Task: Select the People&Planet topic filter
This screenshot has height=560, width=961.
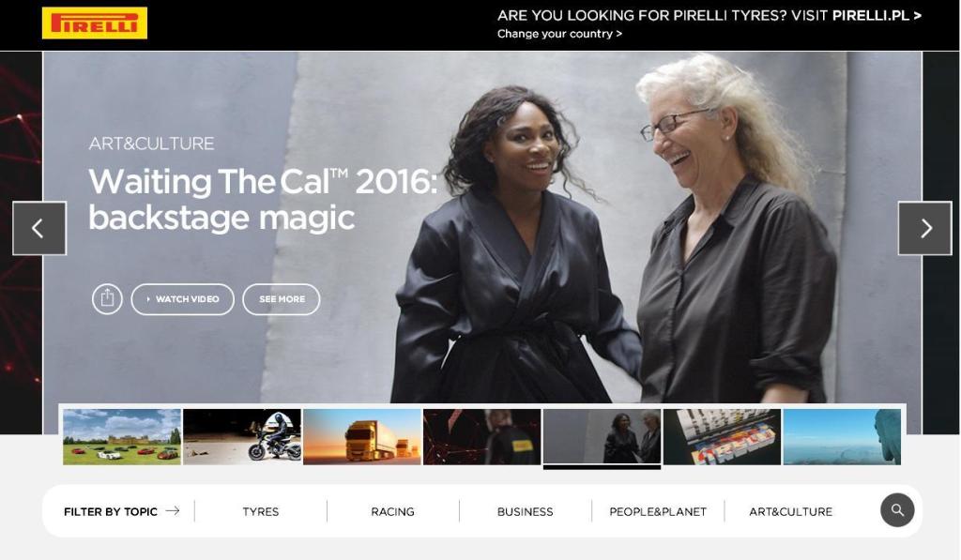Action: coord(658,511)
